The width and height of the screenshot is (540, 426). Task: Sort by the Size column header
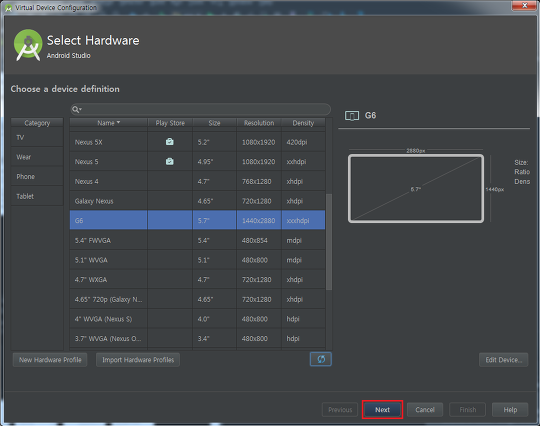(x=215, y=123)
